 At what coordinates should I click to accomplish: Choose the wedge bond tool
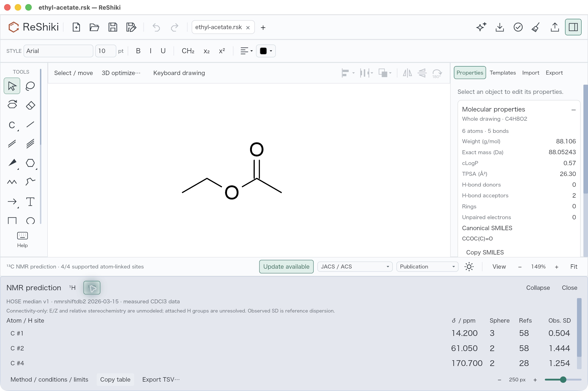(x=12, y=163)
